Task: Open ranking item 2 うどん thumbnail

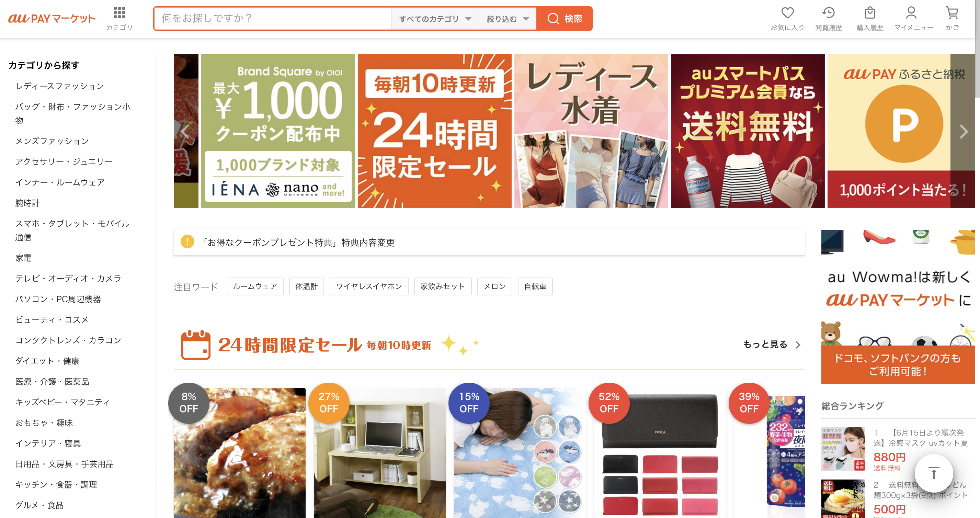Action: [843, 498]
